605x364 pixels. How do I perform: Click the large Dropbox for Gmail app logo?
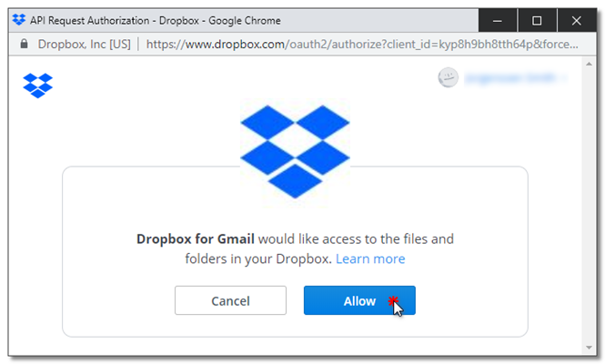click(x=295, y=152)
